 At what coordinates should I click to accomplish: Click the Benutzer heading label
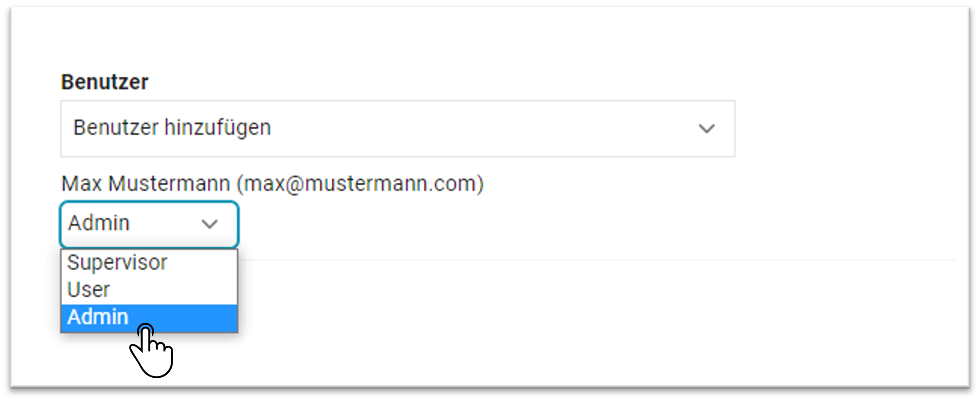[104, 82]
